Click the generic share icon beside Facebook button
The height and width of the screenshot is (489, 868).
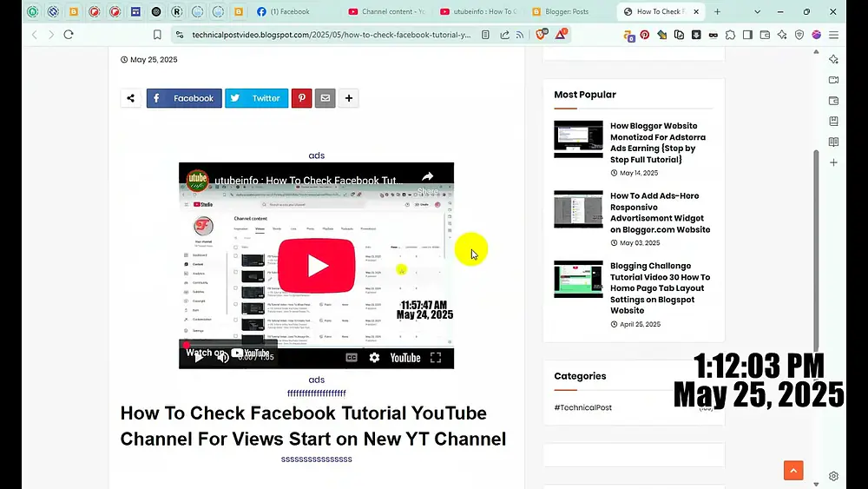pyautogui.click(x=131, y=98)
